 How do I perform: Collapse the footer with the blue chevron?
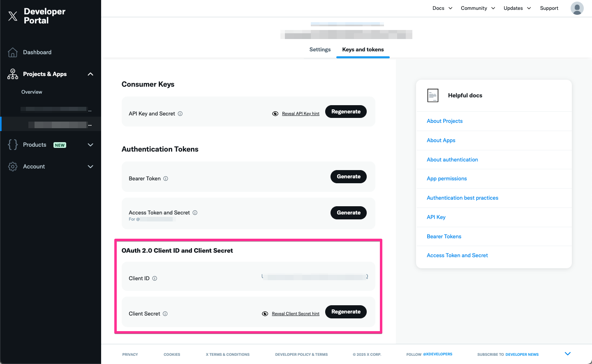point(568,354)
